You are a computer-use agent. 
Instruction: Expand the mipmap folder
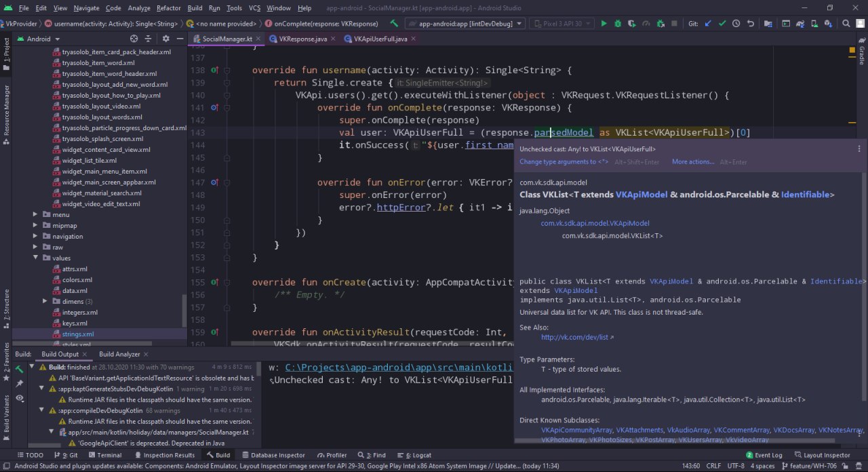coord(35,225)
